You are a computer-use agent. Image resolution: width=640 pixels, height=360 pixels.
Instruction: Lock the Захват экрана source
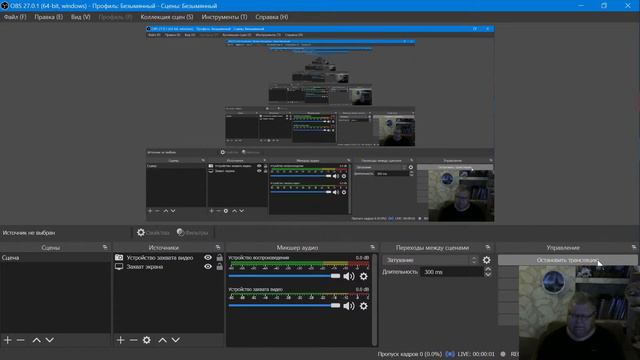coord(220,267)
